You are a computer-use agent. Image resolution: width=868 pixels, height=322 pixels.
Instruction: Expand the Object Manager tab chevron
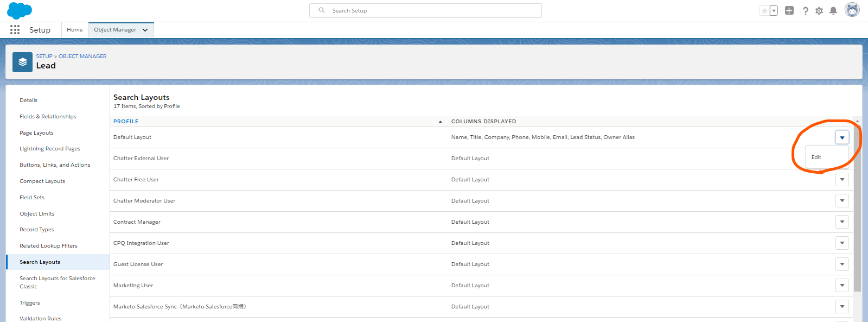pos(145,30)
